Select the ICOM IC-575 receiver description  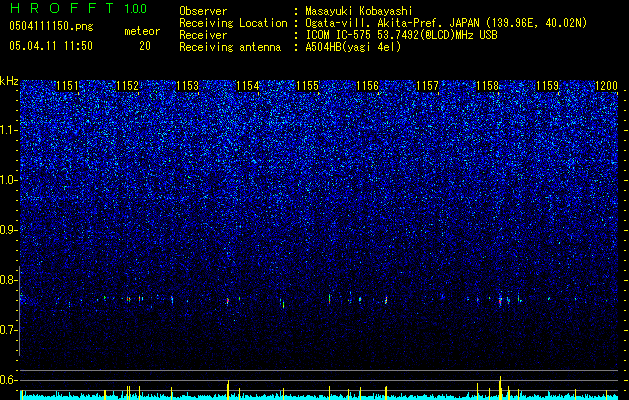(401, 35)
